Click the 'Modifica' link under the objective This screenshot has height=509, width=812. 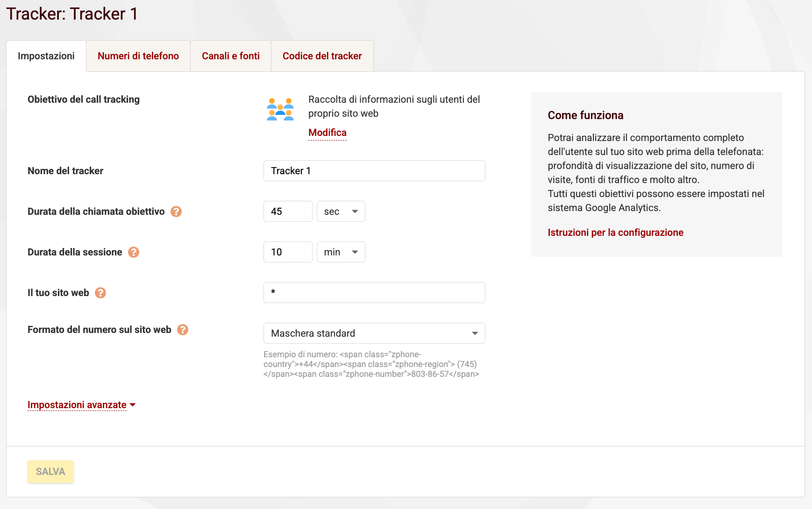click(327, 133)
